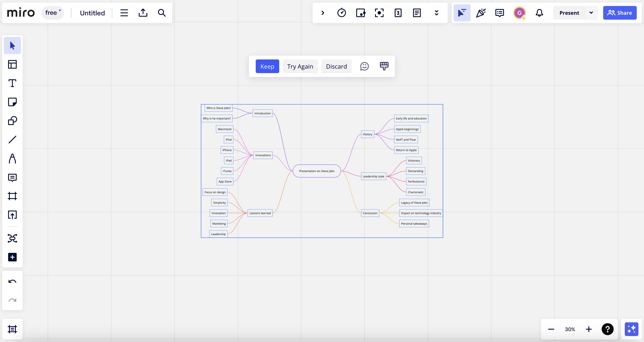Image resolution: width=644 pixels, height=342 pixels.
Task: Click the paint roller style icon
Action: 384,66
